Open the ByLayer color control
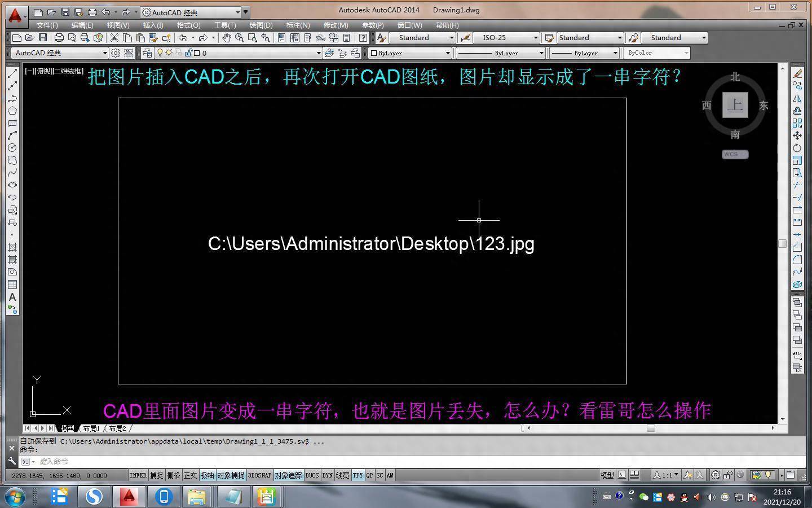This screenshot has height=508, width=812. click(411, 53)
